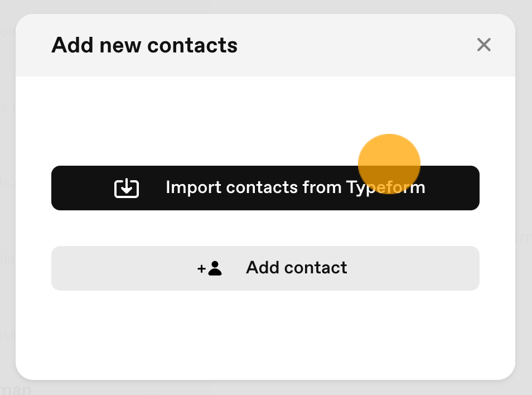Select Import contacts from Typeform button

(x=265, y=188)
